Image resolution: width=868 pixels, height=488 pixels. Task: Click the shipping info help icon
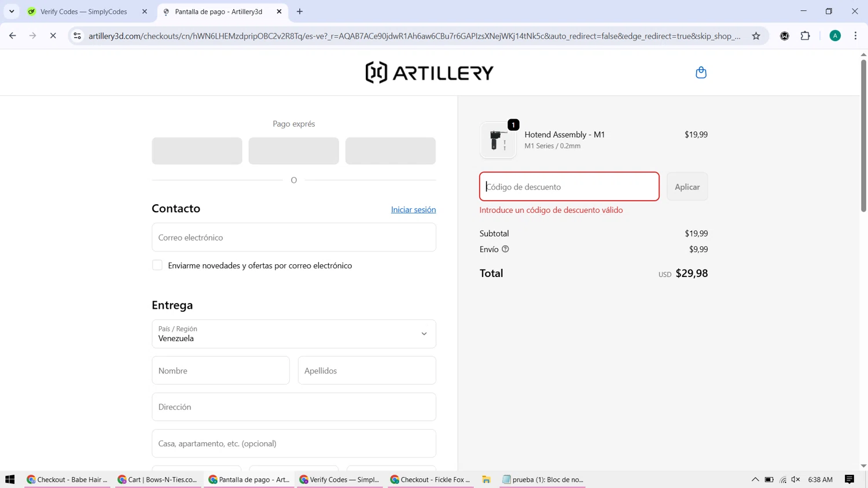point(505,249)
